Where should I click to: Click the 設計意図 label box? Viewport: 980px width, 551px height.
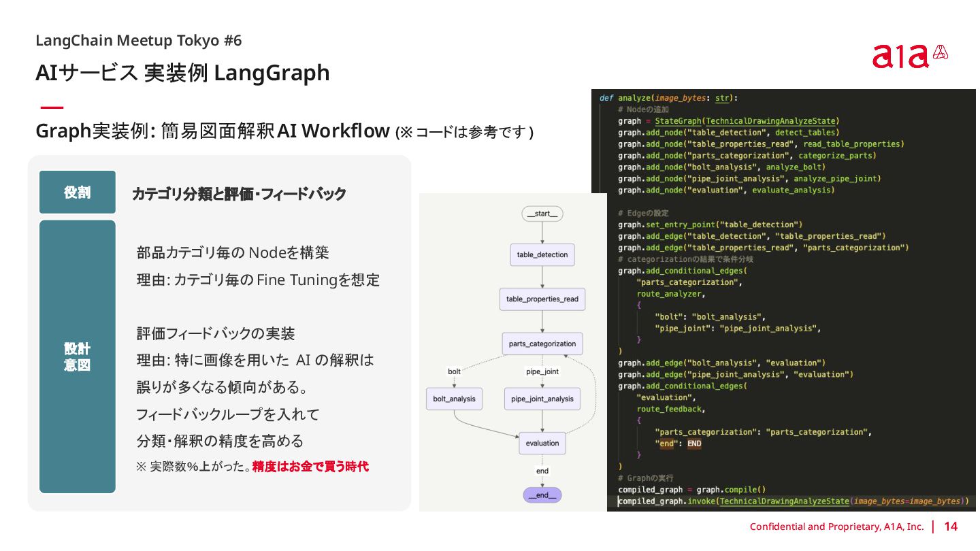pos(78,356)
